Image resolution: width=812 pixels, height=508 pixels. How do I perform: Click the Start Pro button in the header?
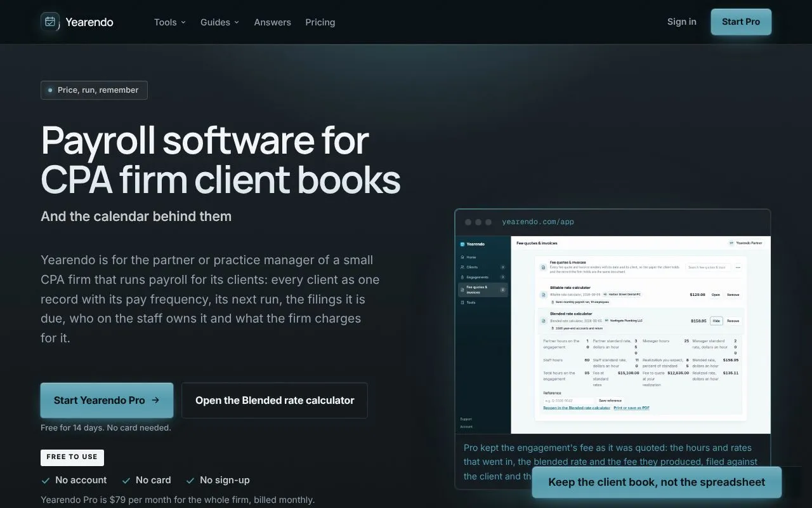click(741, 22)
